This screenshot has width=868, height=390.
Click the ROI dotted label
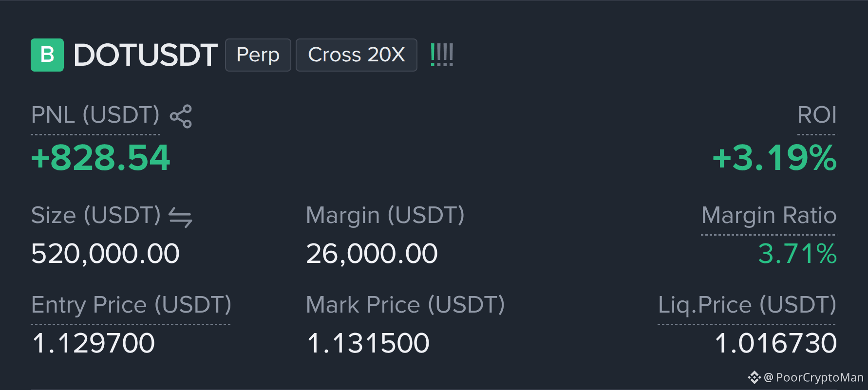[x=817, y=115]
